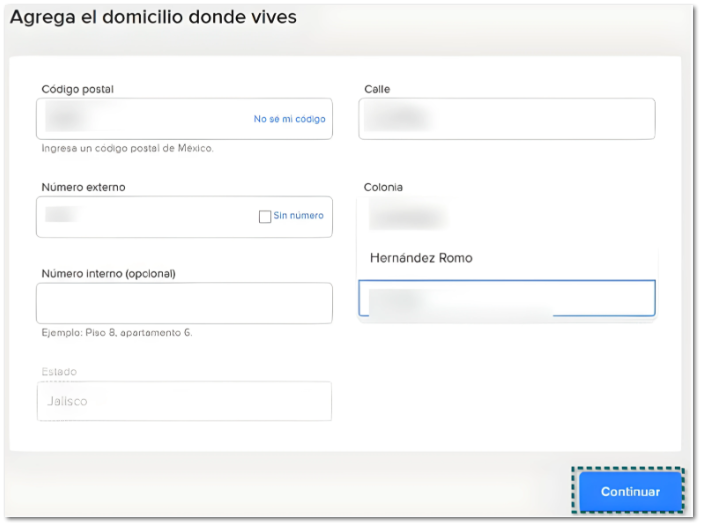Image resolution: width=702 pixels, height=526 pixels.
Task: Select "Hernández Romo" from the Colonia list
Action: 421,258
